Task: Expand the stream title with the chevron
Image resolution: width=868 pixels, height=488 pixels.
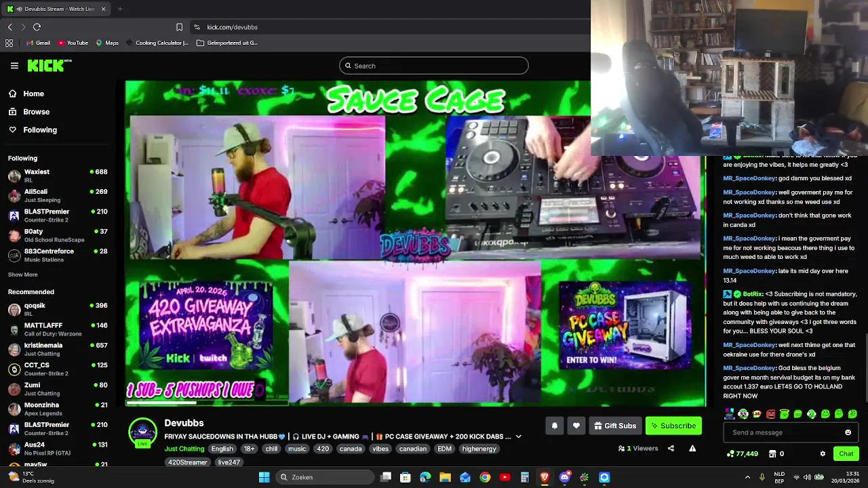Action: 518,437
